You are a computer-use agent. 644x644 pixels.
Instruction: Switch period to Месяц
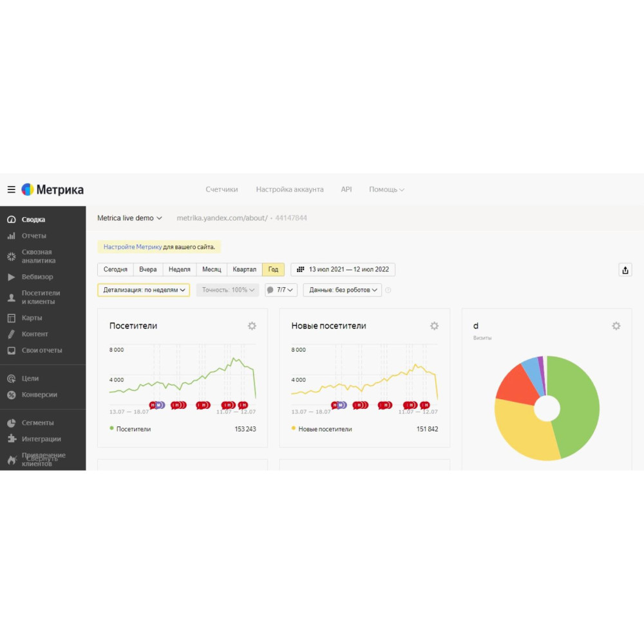[x=211, y=270]
